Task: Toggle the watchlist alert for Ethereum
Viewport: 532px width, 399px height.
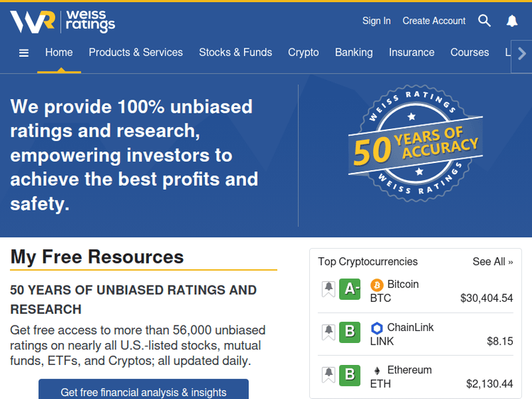Action: coord(328,375)
